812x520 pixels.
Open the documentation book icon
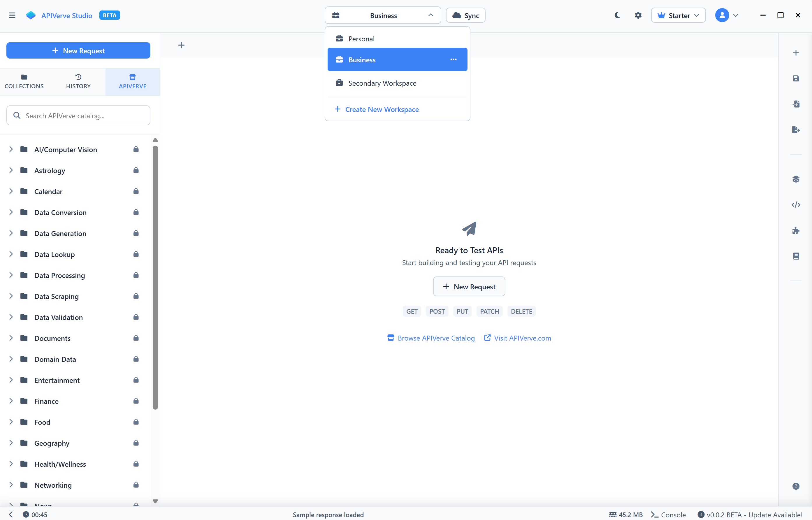point(796,256)
